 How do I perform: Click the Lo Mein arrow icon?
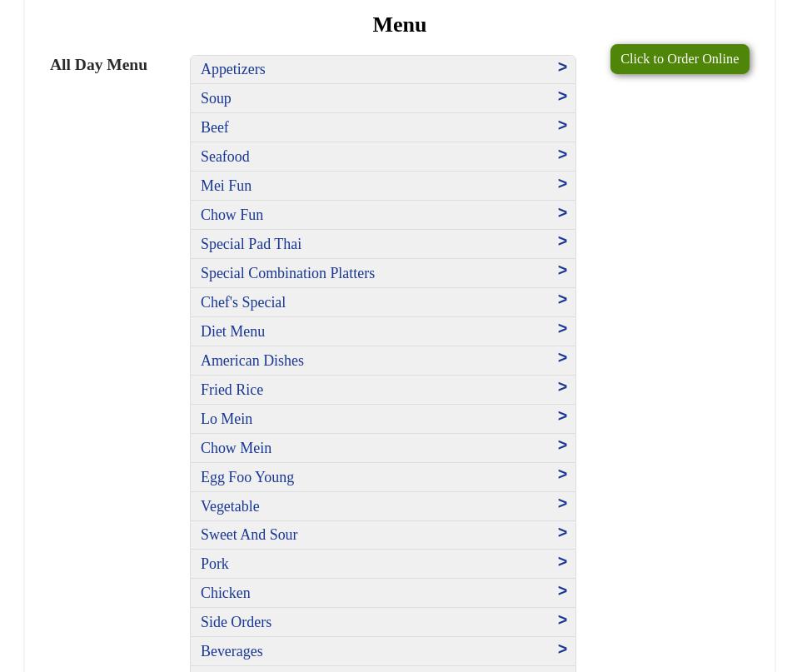[x=562, y=416]
